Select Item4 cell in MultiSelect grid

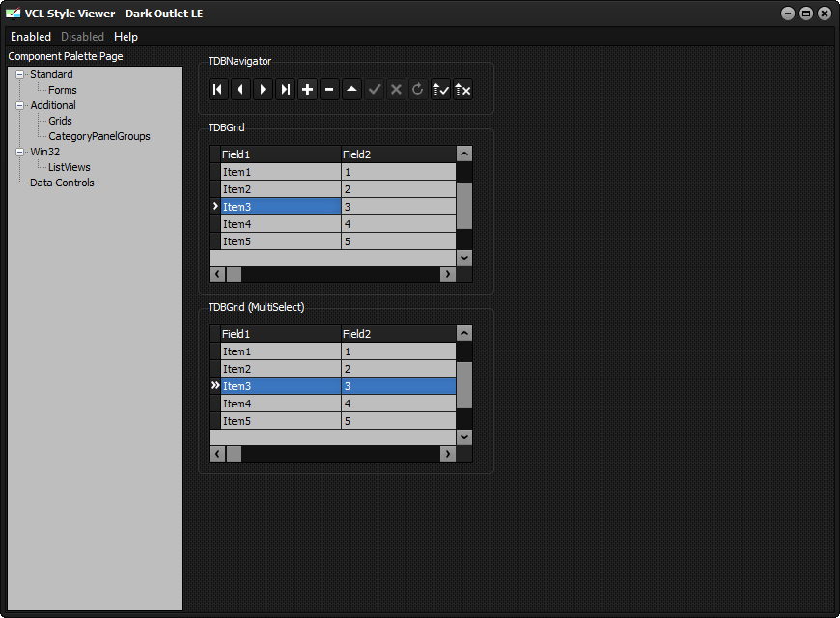coord(281,404)
